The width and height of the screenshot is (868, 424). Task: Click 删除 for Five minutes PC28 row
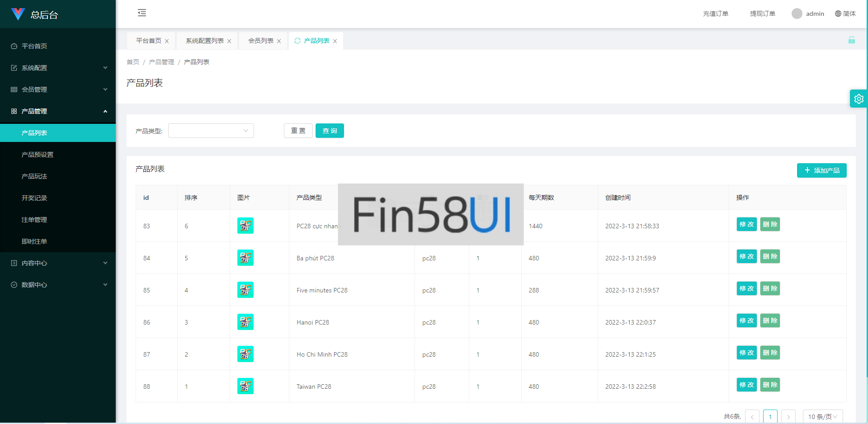point(770,288)
